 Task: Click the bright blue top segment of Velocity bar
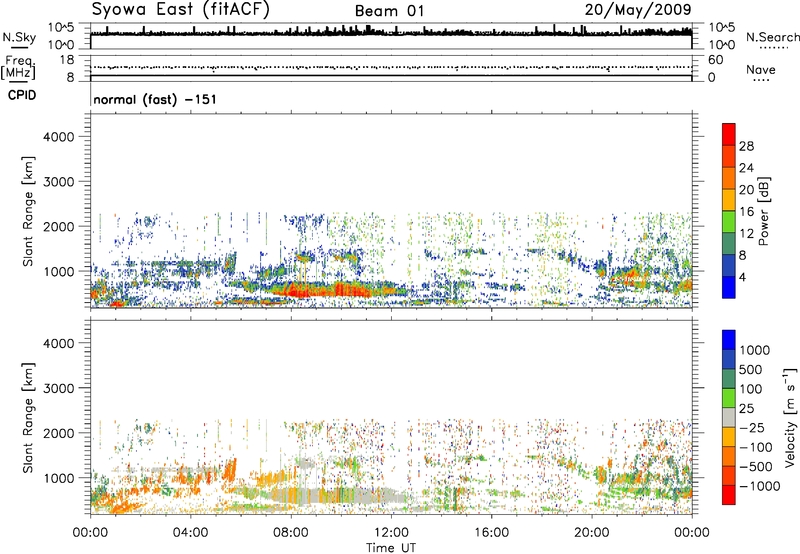(x=729, y=340)
